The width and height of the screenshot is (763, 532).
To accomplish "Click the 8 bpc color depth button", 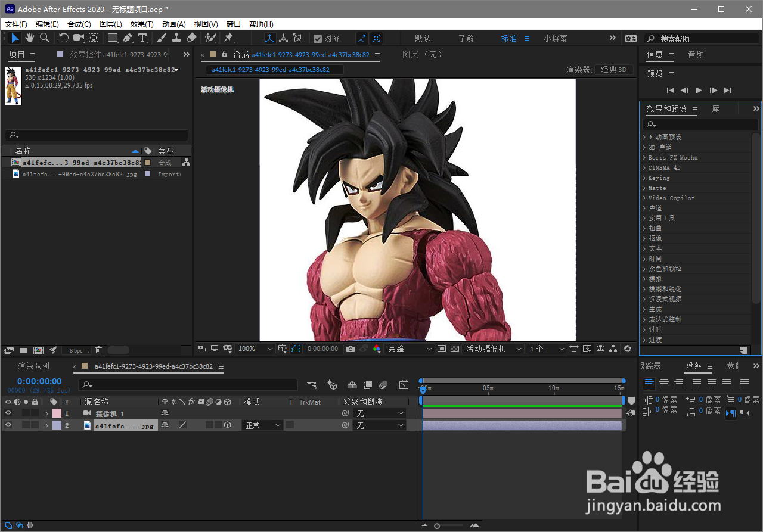I will (76, 350).
